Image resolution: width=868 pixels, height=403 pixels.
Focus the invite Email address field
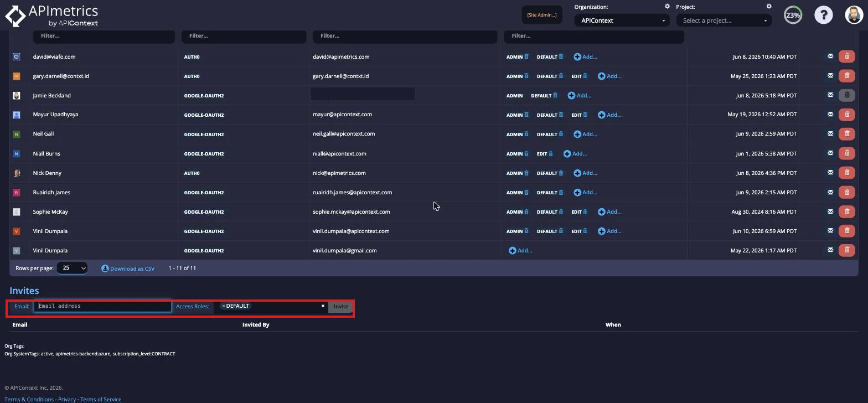point(102,306)
